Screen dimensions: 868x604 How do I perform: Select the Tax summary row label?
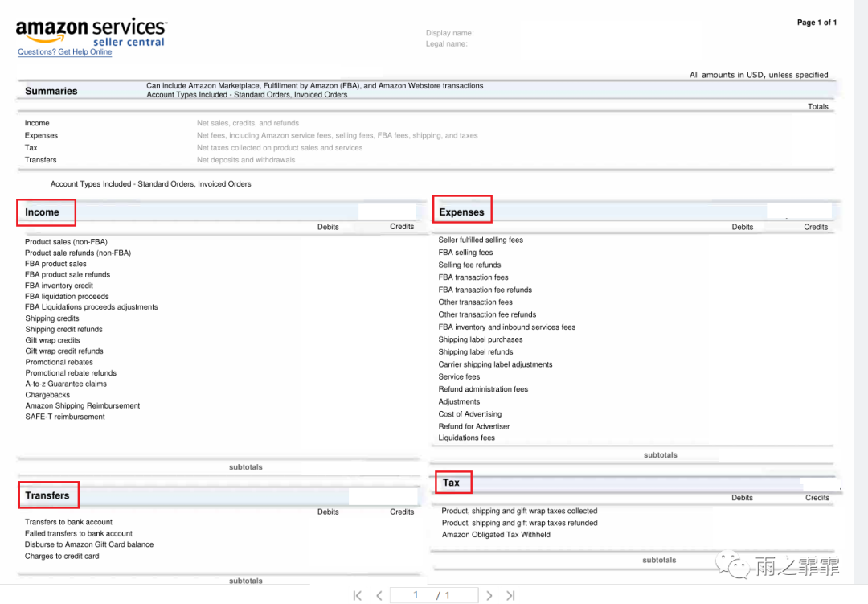point(31,147)
